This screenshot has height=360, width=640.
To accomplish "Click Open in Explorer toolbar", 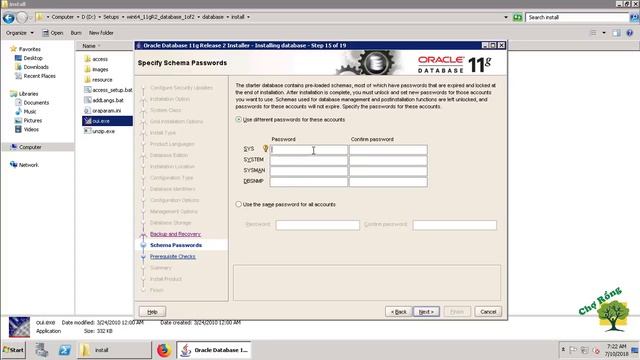I will coord(53,33).
